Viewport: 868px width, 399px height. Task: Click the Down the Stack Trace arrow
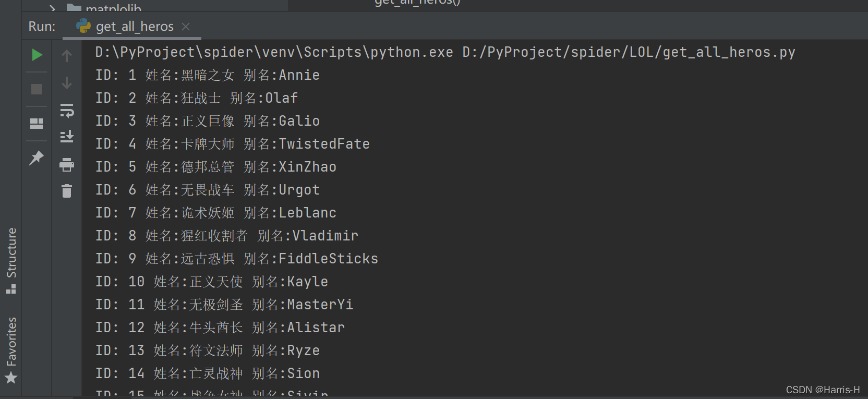(67, 82)
